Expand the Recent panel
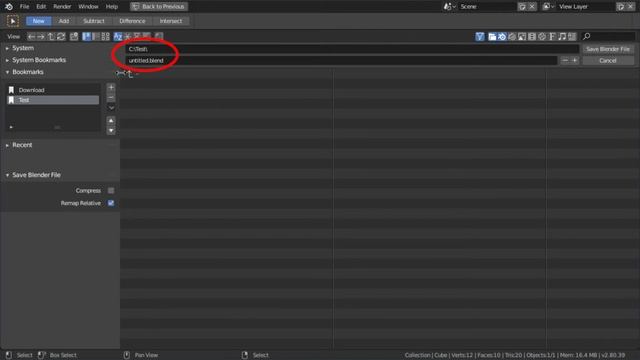 pos(22,145)
